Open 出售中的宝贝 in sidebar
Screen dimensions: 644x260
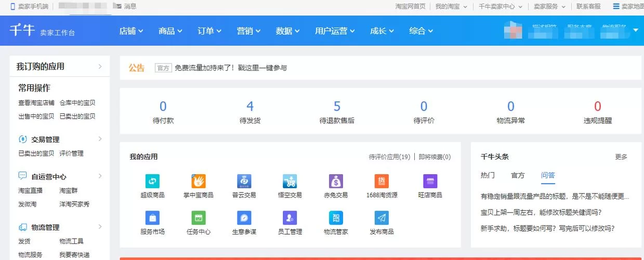pos(36,116)
